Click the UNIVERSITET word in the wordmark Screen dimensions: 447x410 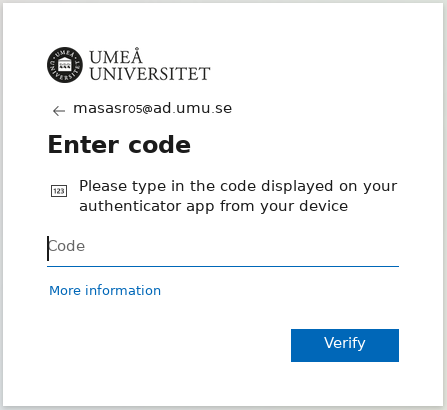150,74
